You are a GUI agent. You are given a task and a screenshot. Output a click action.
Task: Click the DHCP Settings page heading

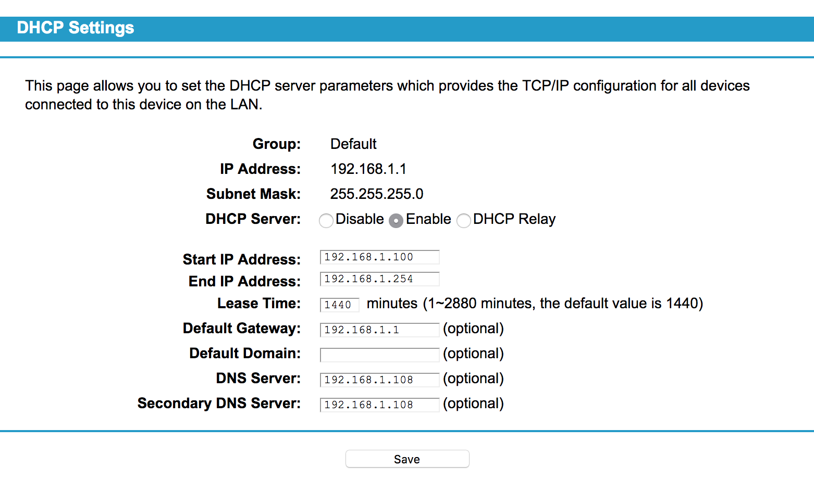point(76,28)
